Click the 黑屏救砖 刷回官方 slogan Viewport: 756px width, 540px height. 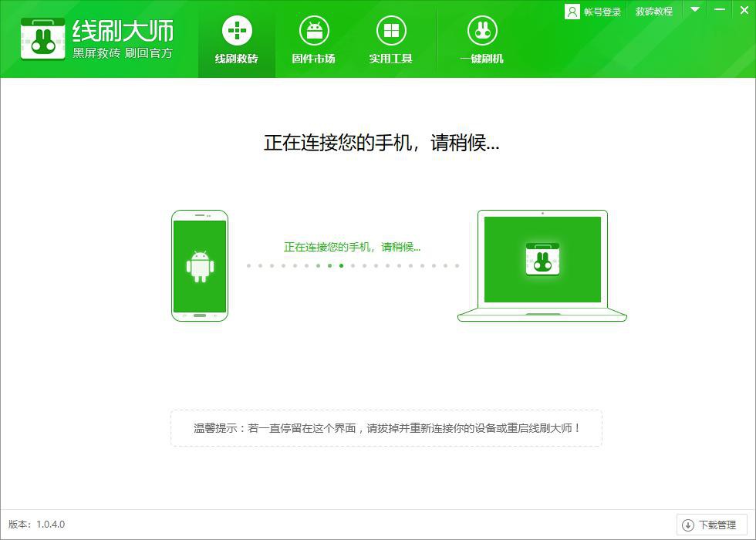point(123,53)
